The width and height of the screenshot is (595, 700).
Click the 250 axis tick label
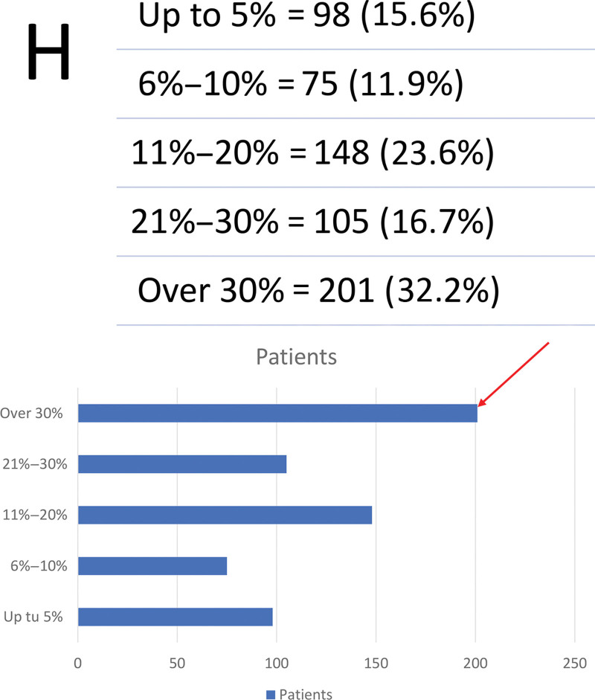coord(574,663)
